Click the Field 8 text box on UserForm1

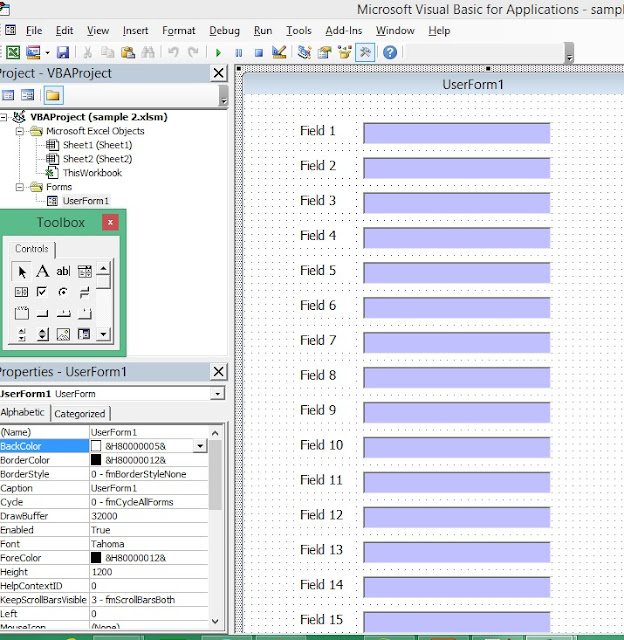457,378
